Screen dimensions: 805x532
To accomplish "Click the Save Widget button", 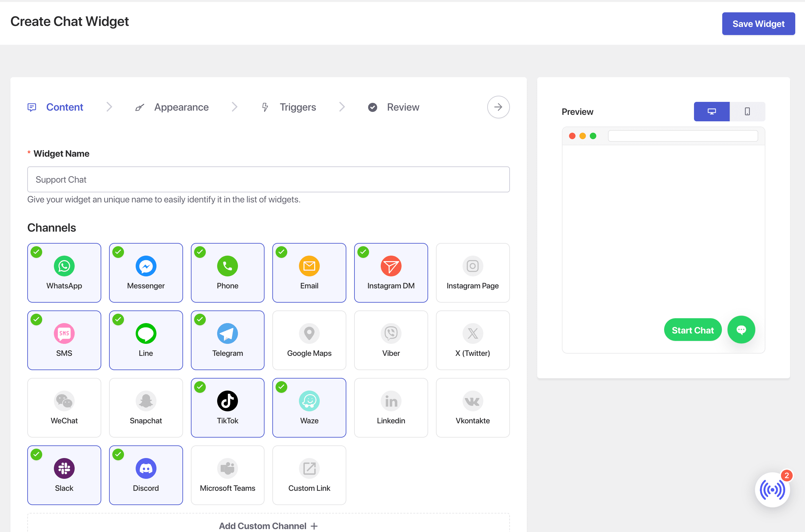I will 758,24.
